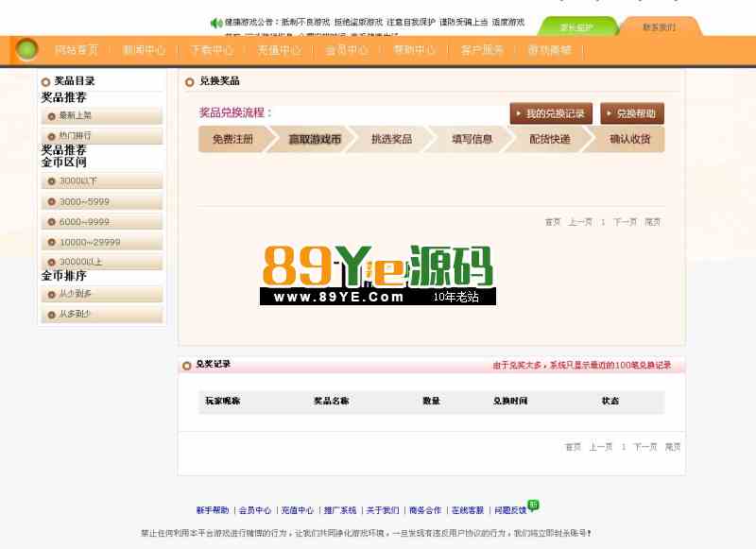The width and height of the screenshot is (756, 549).
Task: Filter prizes by 热门排行
Action: click(102, 136)
